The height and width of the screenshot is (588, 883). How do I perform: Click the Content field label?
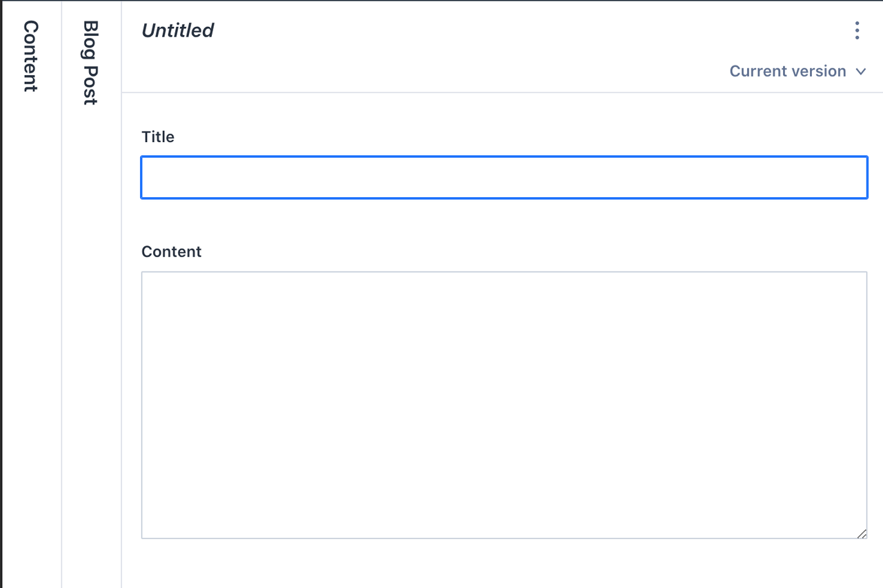tap(171, 252)
